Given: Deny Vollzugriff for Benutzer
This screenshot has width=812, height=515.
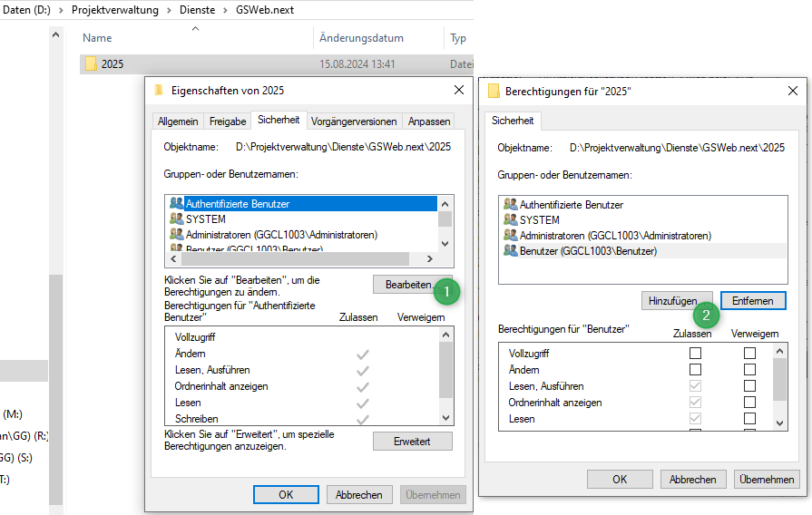Looking at the screenshot, I should (749, 353).
